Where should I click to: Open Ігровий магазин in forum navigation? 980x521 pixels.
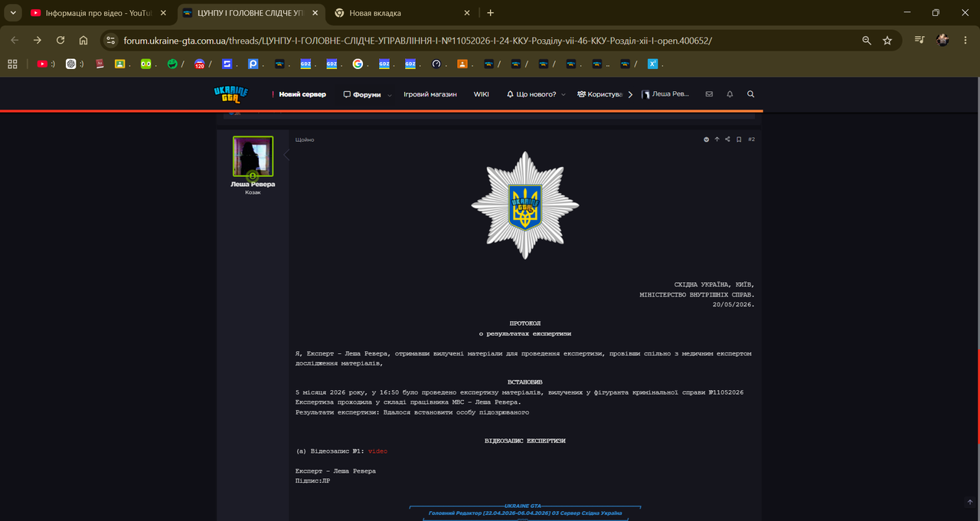[x=430, y=94]
